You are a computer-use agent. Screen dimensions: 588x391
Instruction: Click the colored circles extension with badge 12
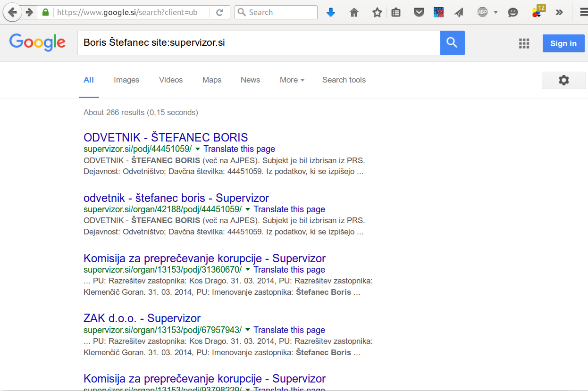[537, 12]
